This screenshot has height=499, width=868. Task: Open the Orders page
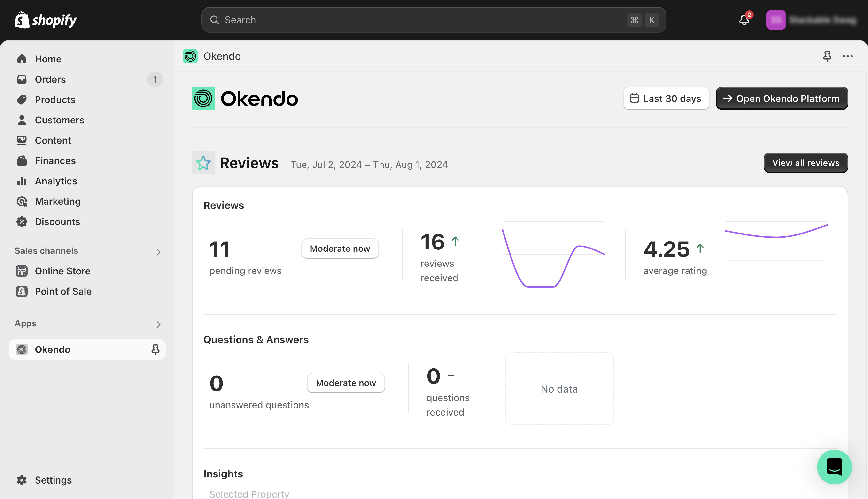(87, 79)
